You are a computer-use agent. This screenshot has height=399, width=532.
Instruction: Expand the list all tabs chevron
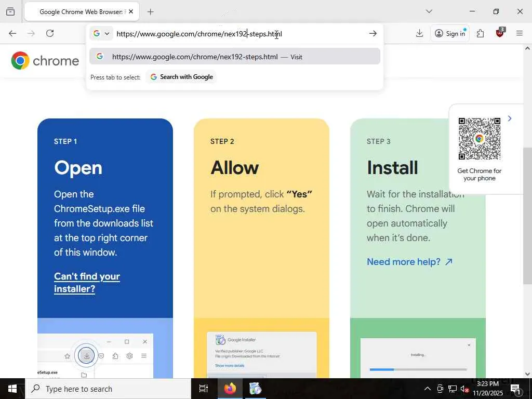(x=429, y=11)
